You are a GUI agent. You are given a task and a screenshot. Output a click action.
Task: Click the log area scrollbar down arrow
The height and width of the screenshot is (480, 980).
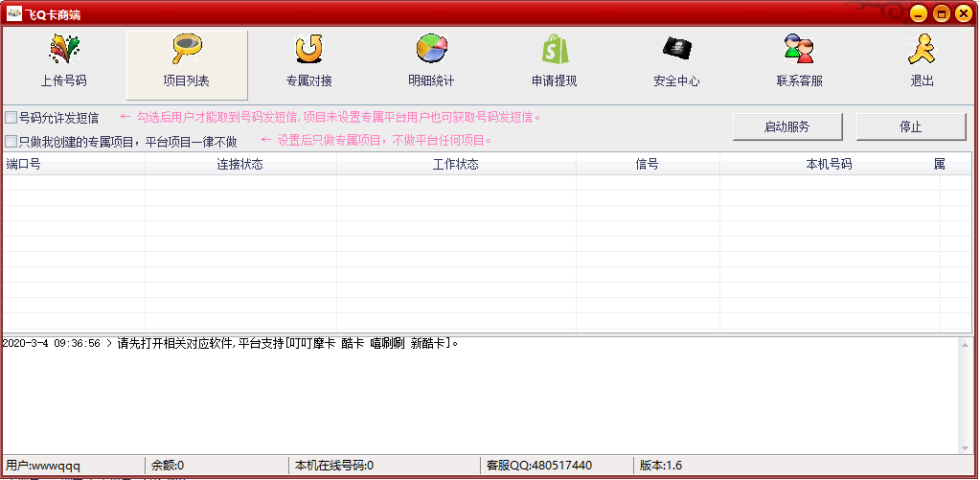[x=965, y=446]
